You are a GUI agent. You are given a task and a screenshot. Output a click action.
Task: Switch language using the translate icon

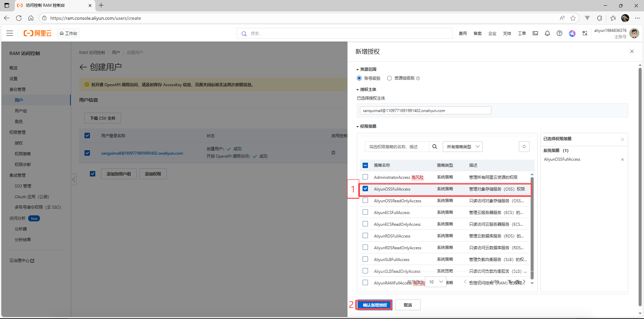click(585, 33)
